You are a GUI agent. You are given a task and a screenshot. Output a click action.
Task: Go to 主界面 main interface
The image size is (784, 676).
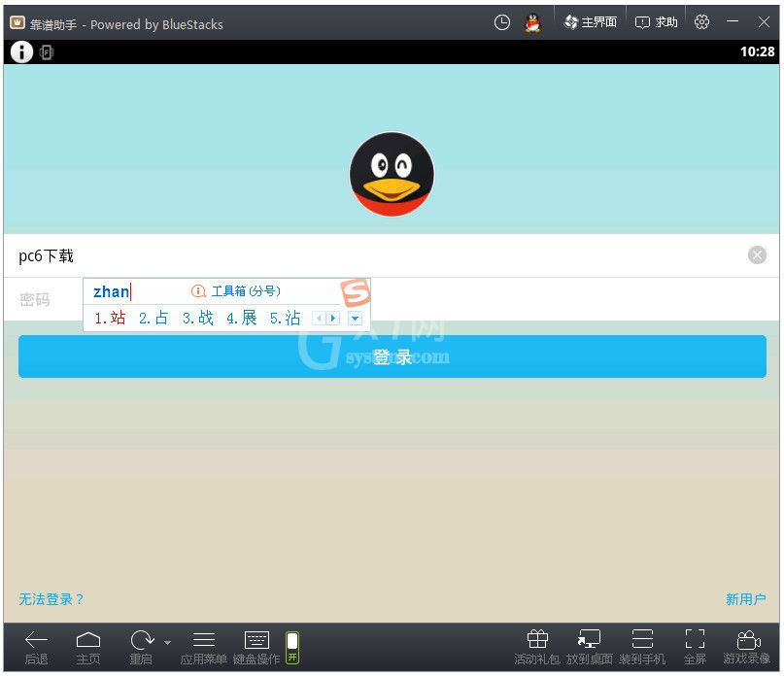[x=591, y=22]
